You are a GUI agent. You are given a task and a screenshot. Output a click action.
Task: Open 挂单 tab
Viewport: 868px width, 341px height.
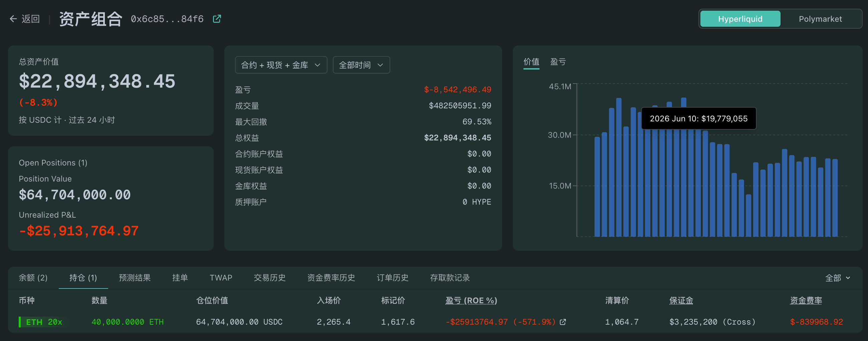180,278
